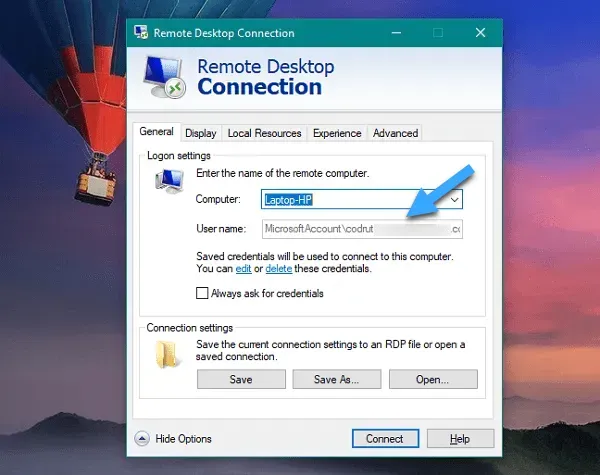Follow the edit credentials link

243,269
